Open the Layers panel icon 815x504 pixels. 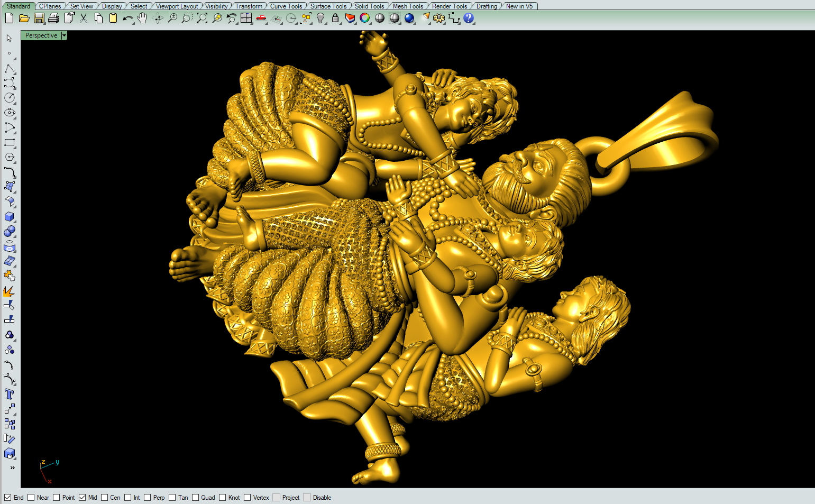tap(350, 18)
